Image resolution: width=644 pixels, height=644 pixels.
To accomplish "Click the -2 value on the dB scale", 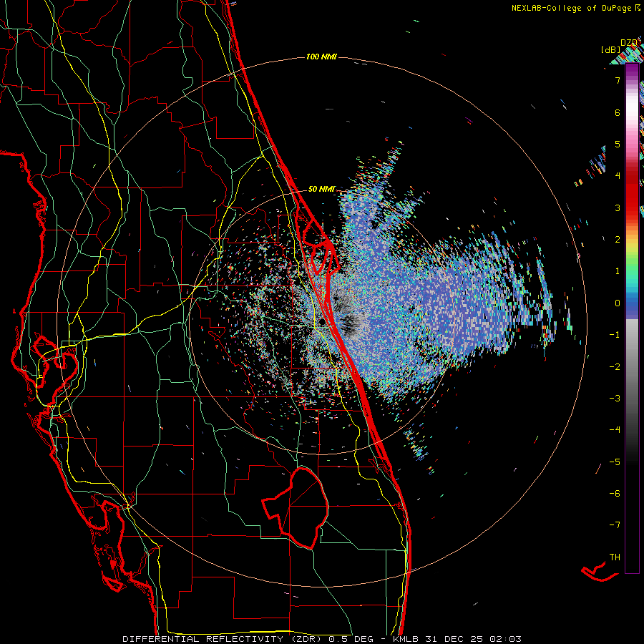I will pos(615,367).
